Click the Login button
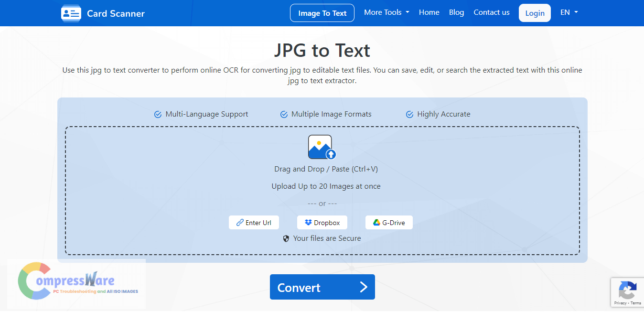The height and width of the screenshot is (312, 644). click(x=535, y=13)
